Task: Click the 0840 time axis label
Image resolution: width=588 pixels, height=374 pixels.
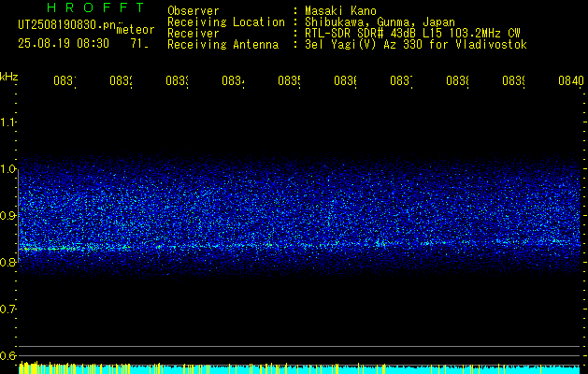Action: [x=571, y=80]
